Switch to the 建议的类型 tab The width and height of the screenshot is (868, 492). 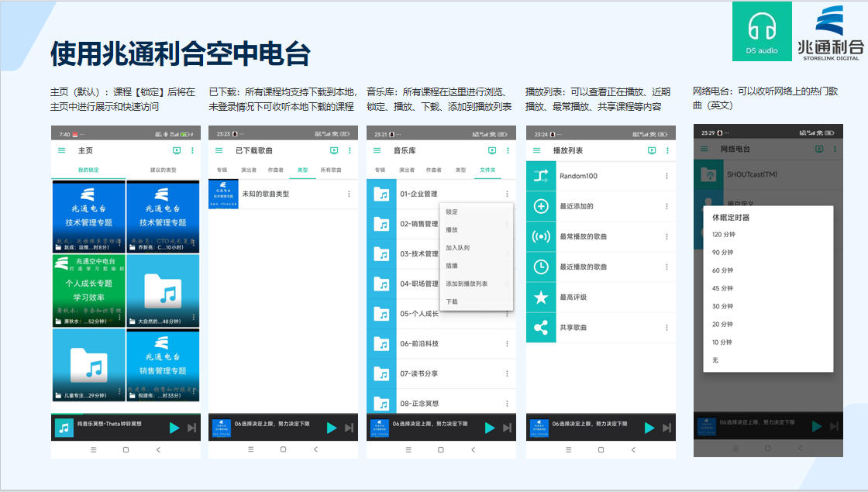coord(162,170)
